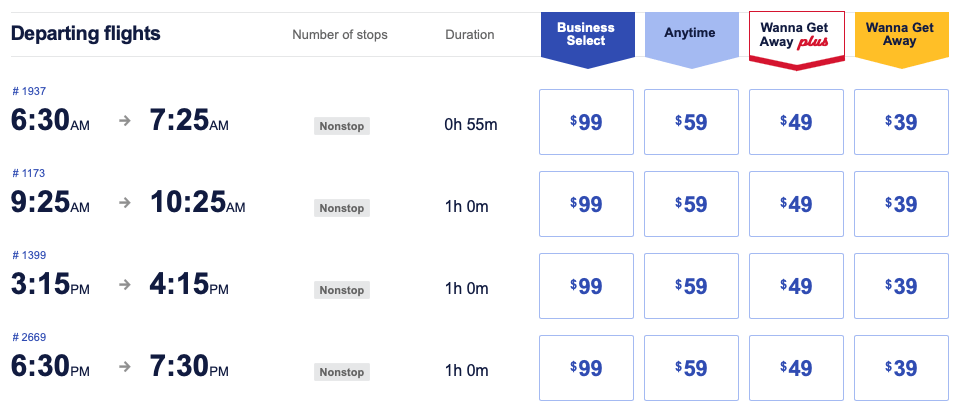The image size is (955, 408).
Task: Choose $59 Anytime fare on 6:30PM flight
Action: [691, 368]
